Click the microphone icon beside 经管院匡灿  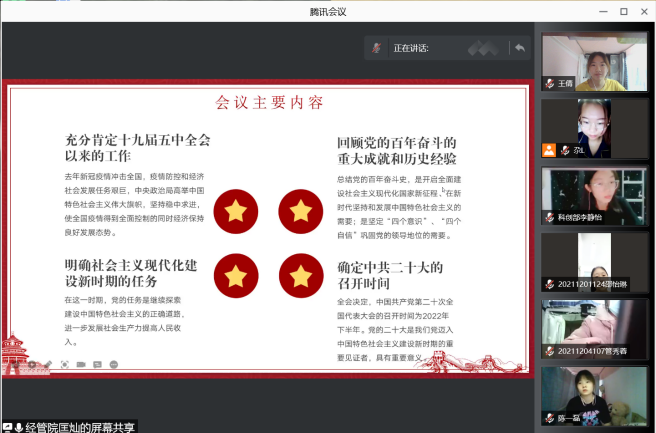point(20,427)
